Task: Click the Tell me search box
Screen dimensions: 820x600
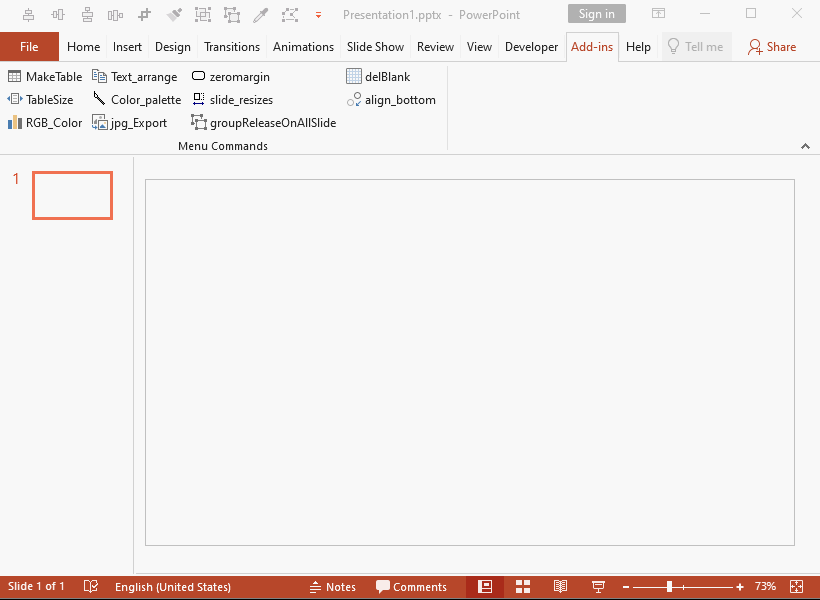Action: click(696, 47)
